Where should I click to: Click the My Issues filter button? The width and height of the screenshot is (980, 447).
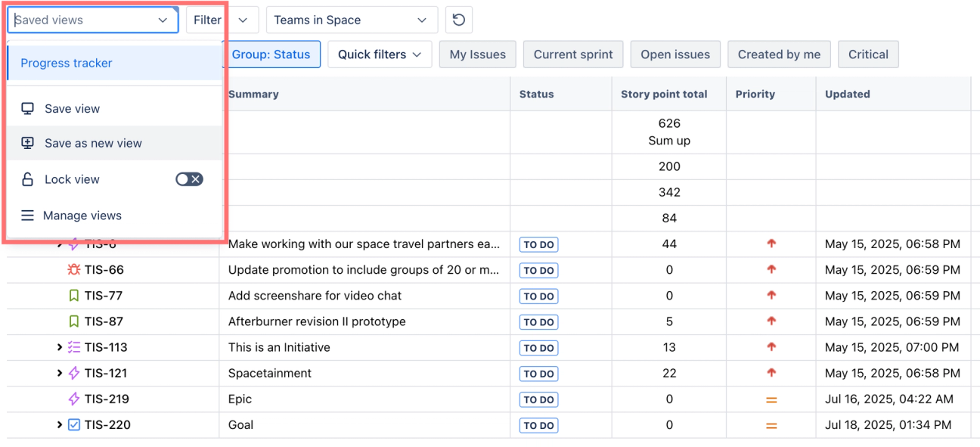pyautogui.click(x=477, y=54)
